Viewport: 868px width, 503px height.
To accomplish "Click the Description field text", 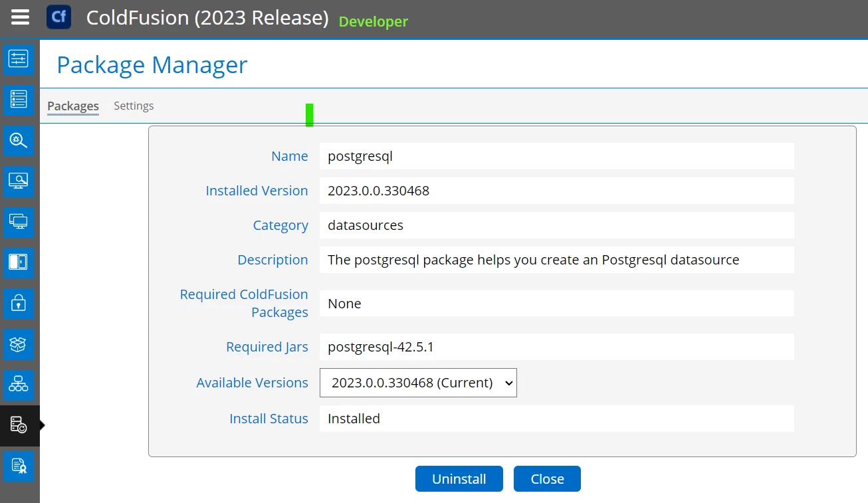I will click(557, 260).
